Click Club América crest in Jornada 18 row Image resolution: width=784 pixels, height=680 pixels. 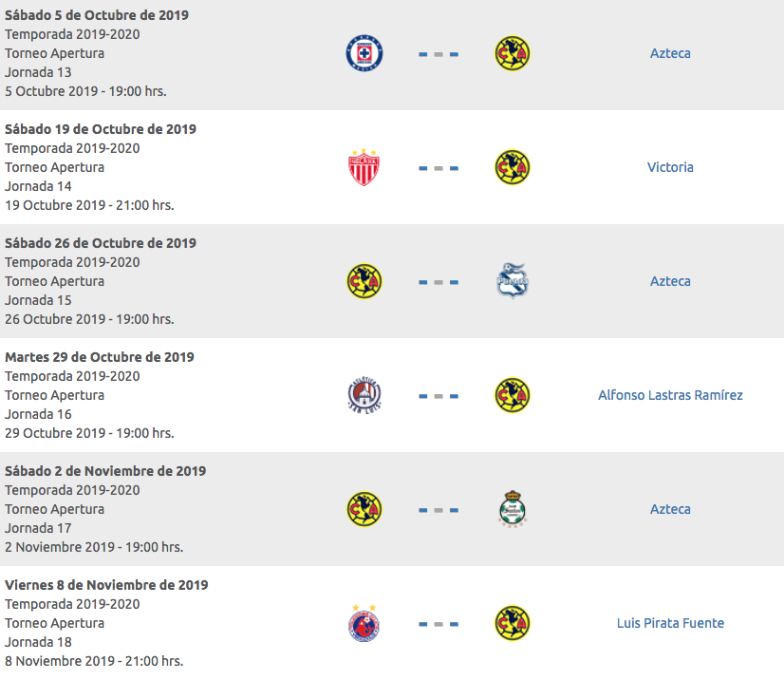513,623
